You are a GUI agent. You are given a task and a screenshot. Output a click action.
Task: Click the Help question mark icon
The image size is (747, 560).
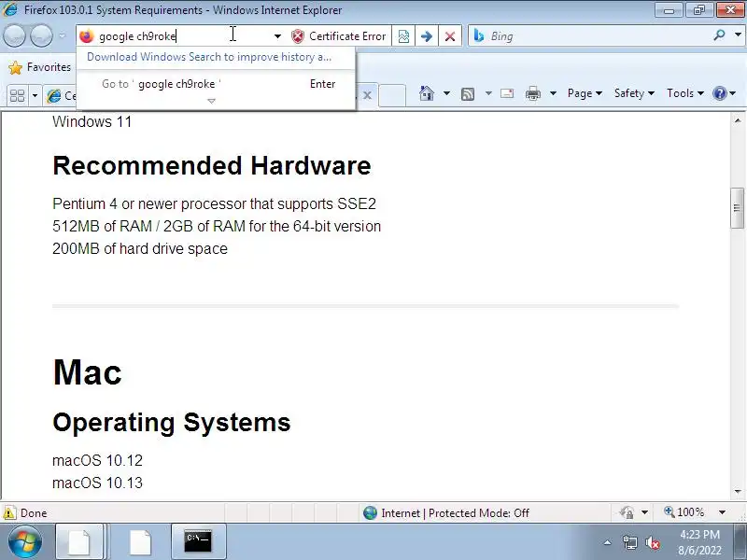(719, 93)
